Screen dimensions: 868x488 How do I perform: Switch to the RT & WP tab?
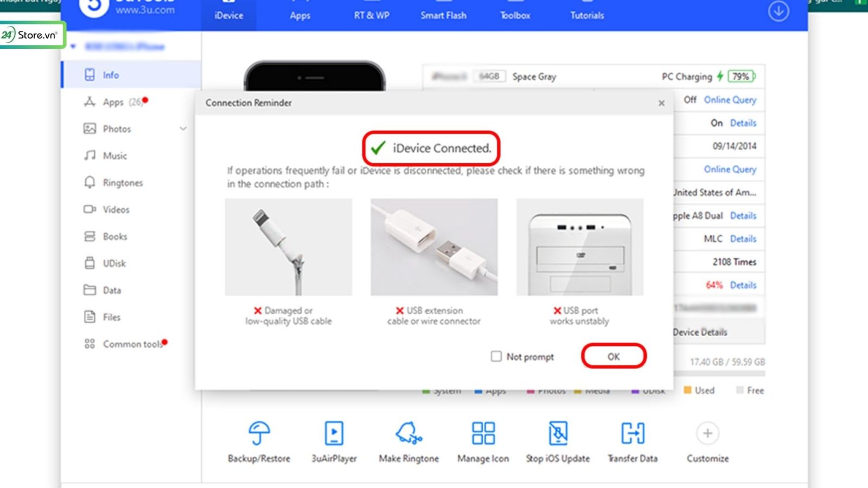click(x=372, y=15)
